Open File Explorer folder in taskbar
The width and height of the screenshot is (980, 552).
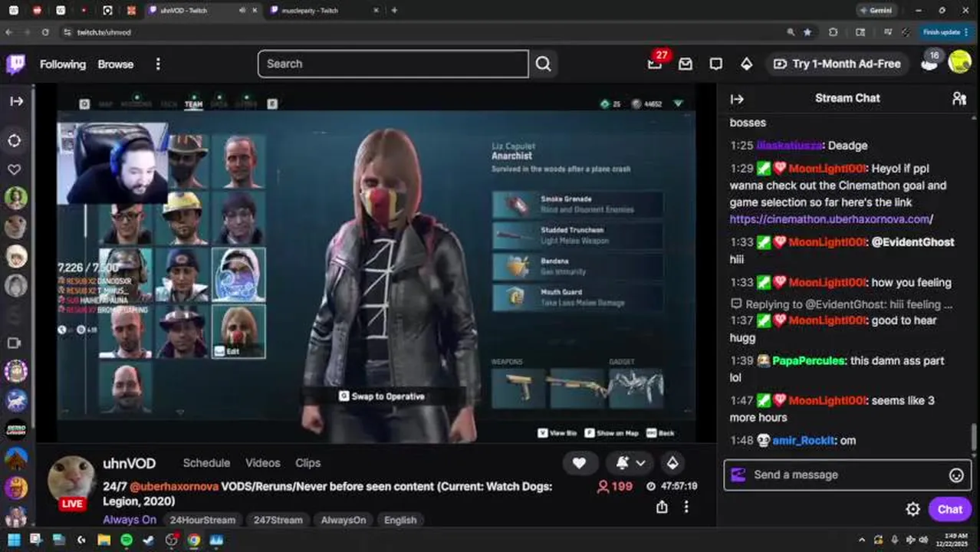pos(104,540)
